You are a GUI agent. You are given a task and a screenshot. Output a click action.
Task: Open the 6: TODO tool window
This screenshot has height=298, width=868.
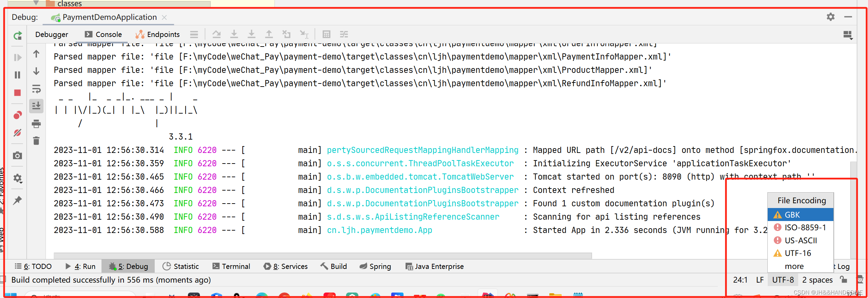tap(33, 266)
